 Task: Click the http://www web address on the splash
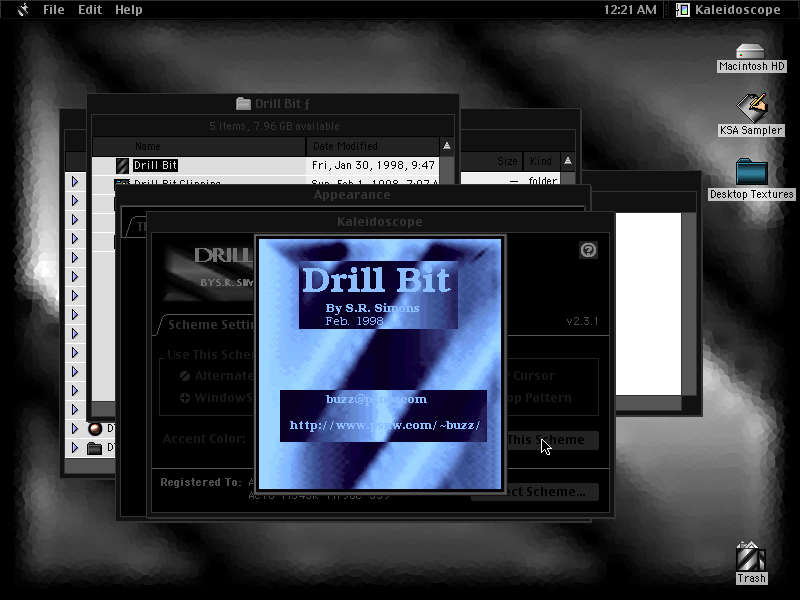[x=385, y=425]
